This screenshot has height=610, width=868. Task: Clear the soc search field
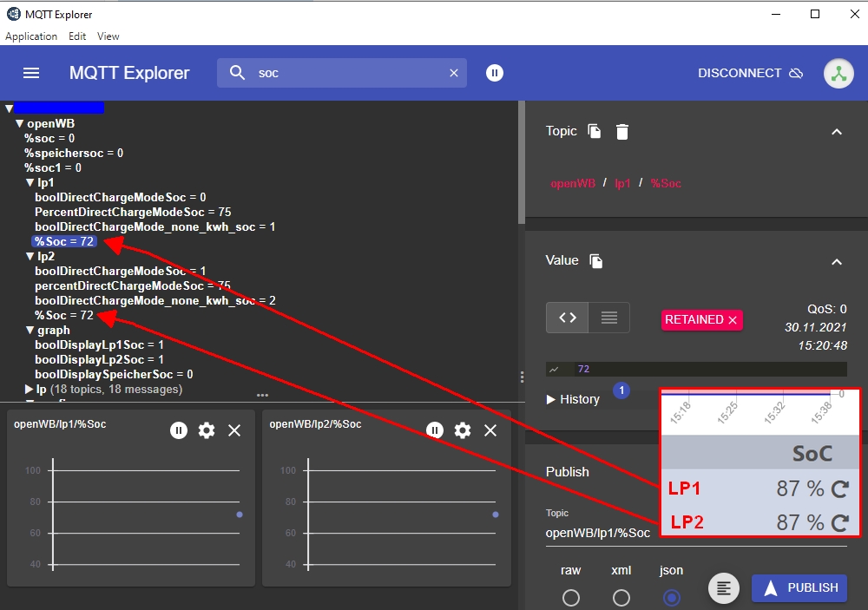click(453, 73)
